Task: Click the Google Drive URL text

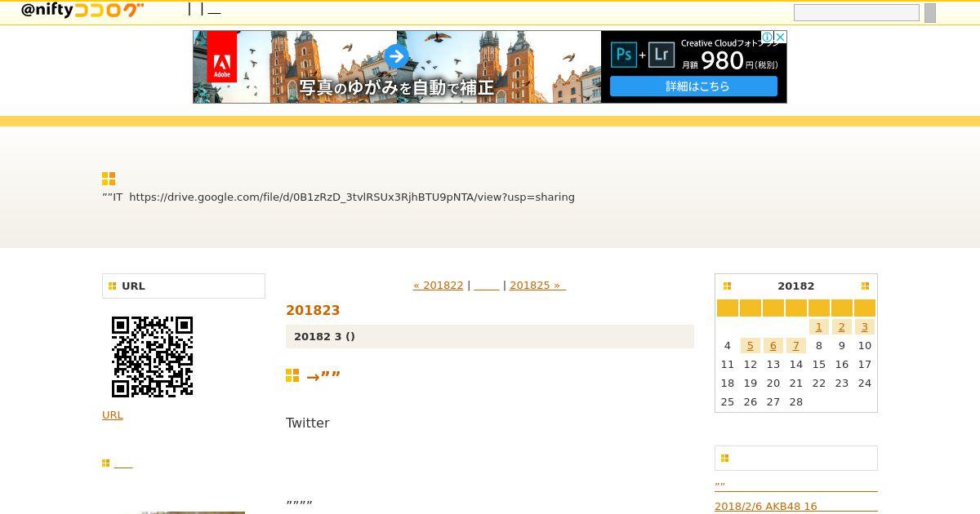Action: (352, 197)
